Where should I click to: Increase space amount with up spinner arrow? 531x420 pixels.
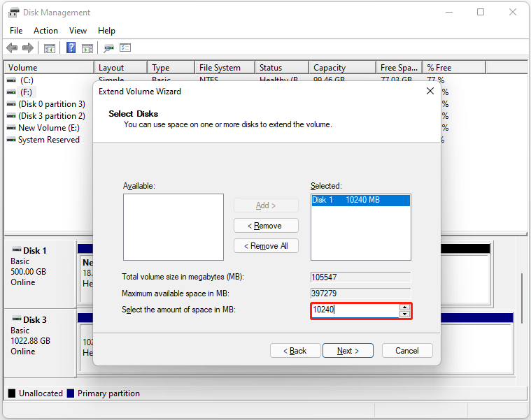[404, 307]
